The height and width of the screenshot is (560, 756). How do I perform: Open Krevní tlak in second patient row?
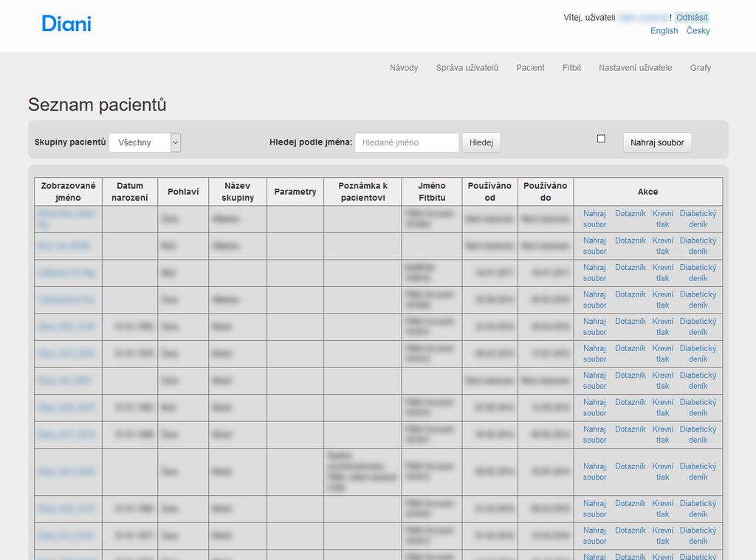point(662,246)
